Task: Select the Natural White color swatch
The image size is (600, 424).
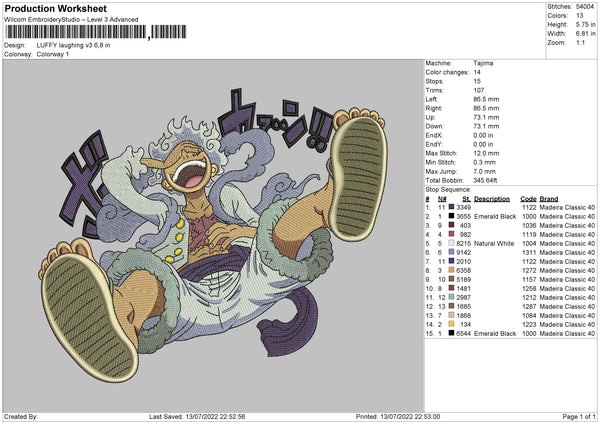Action: click(451, 243)
